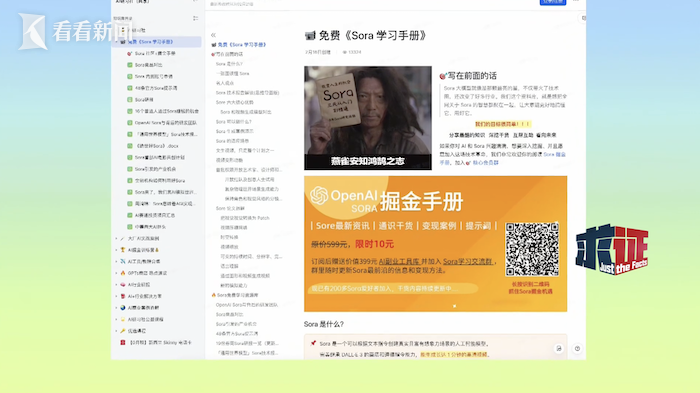700x393 pixels.
Task: Click the 'AI副业工具库' underlined link in banner
Action: (x=399, y=261)
